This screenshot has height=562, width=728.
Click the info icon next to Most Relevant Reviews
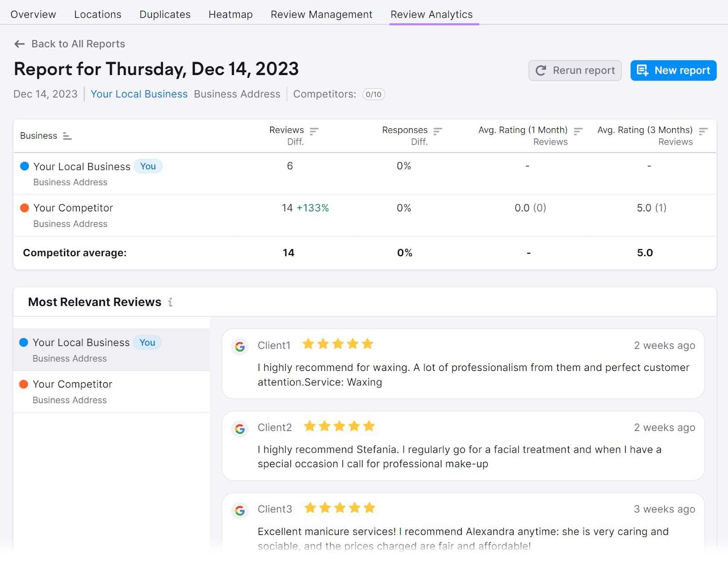coord(170,302)
